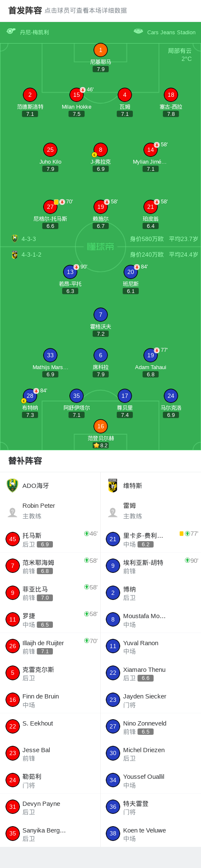This screenshot has height=868, width=201.
Task: Tap the whistle referee icon
Action: click(x=11, y=31)
